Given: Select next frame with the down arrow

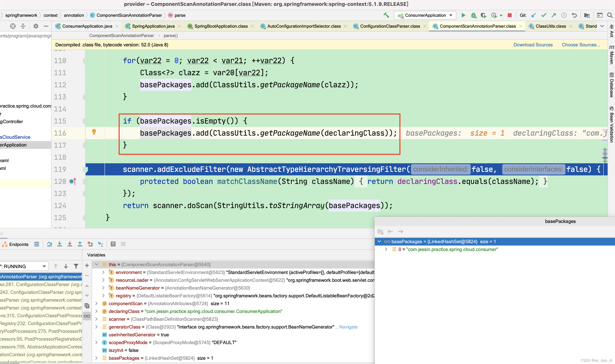Looking at the screenshot, I should (x=66, y=266).
